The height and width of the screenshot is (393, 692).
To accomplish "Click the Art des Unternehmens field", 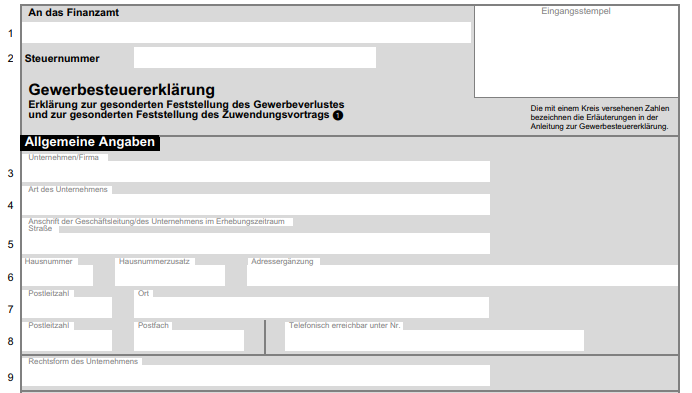I will [x=256, y=204].
